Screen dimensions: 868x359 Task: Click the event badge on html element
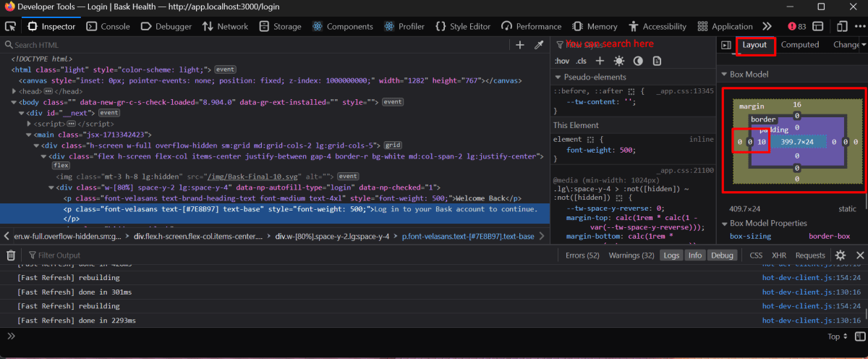224,69
